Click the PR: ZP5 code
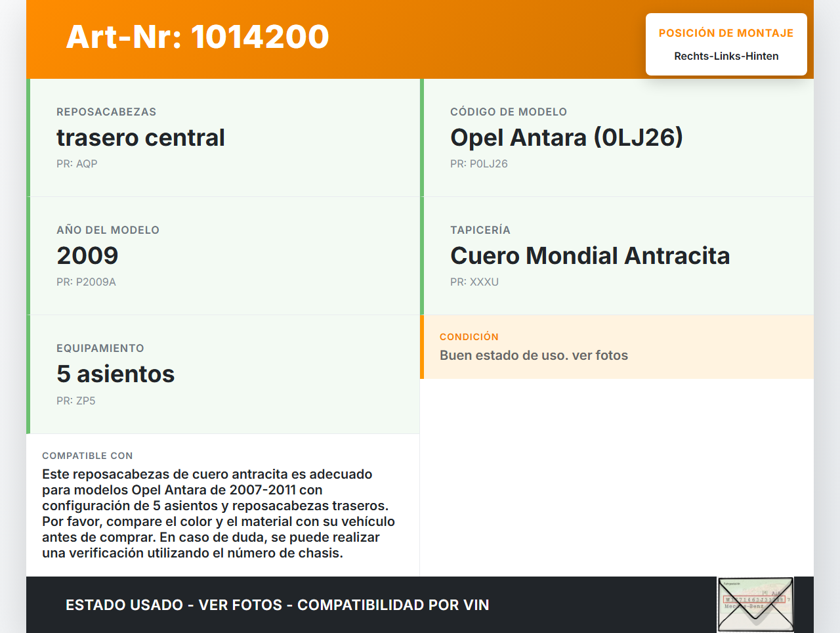The height and width of the screenshot is (633, 840). 75,401
